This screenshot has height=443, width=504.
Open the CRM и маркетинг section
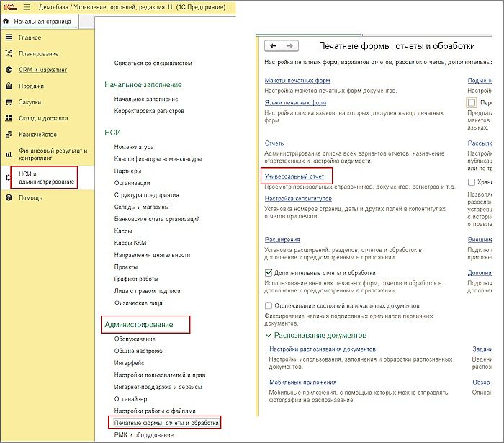(42, 70)
